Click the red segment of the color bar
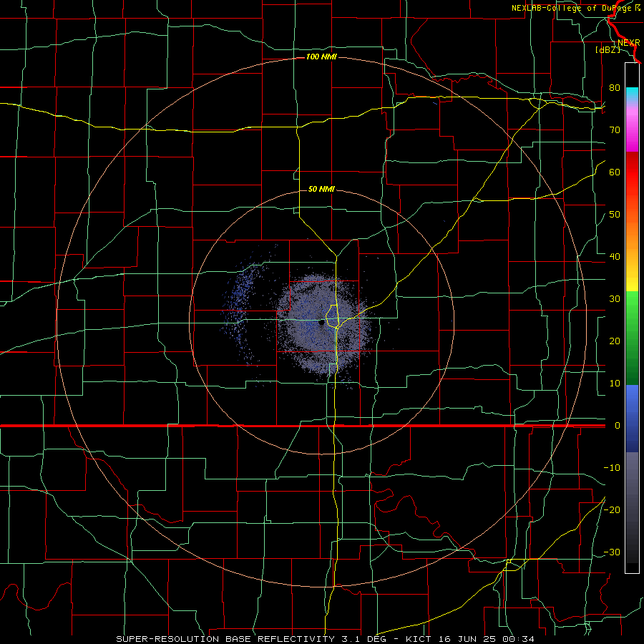Screen dimensions: 644x644 click(632, 172)
